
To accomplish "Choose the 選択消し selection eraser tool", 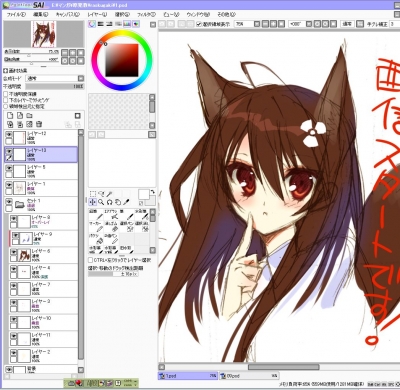I will click(x=141, y=227).
